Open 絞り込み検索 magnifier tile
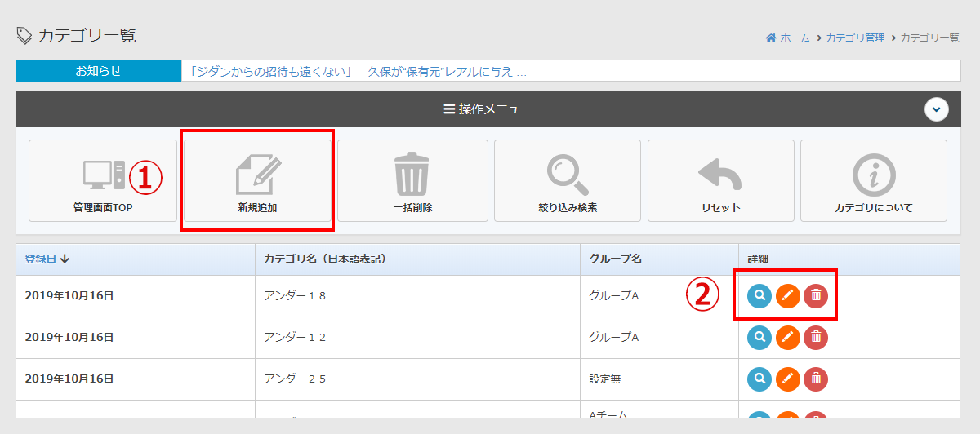This screenshot has height=434, width=980. [568, 180]
